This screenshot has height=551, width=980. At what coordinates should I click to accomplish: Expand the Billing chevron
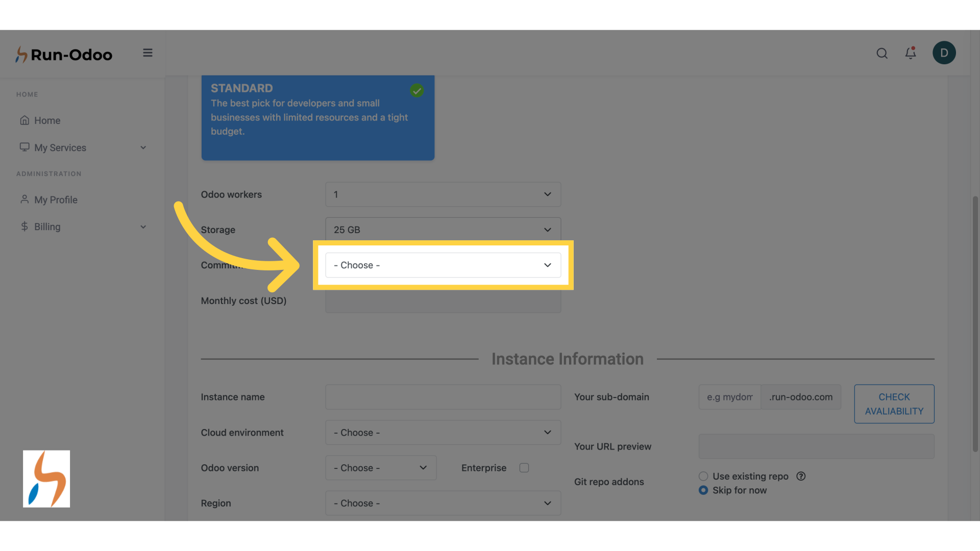click(143, 227)
